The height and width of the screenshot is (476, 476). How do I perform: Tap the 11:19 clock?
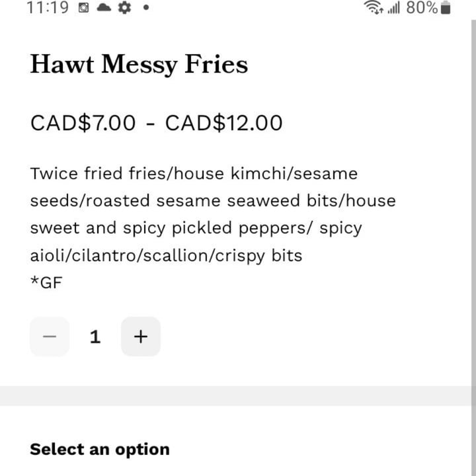pos(47,8)
